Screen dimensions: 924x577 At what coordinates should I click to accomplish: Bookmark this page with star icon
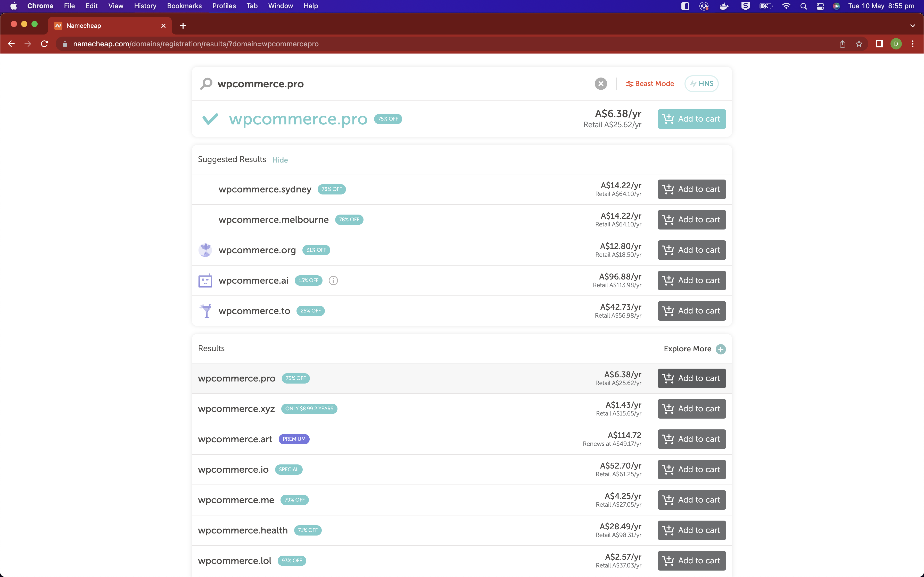point(859,44)
